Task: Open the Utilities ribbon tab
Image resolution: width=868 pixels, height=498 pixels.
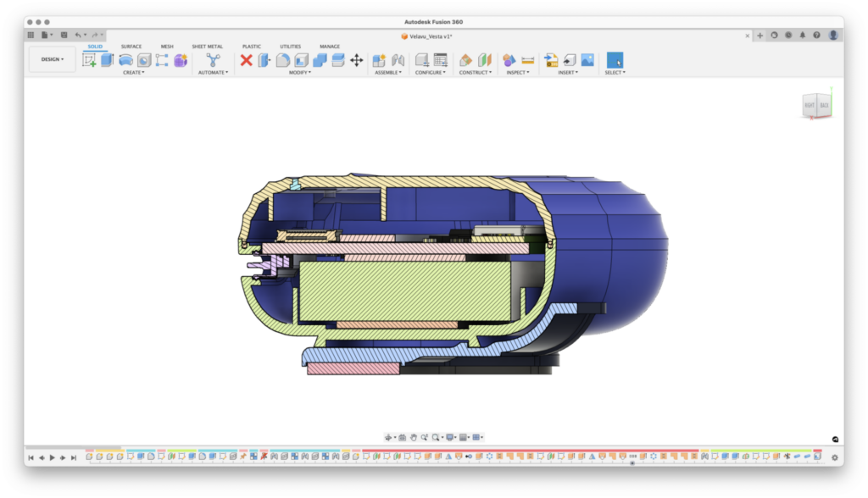Action: 290,47
